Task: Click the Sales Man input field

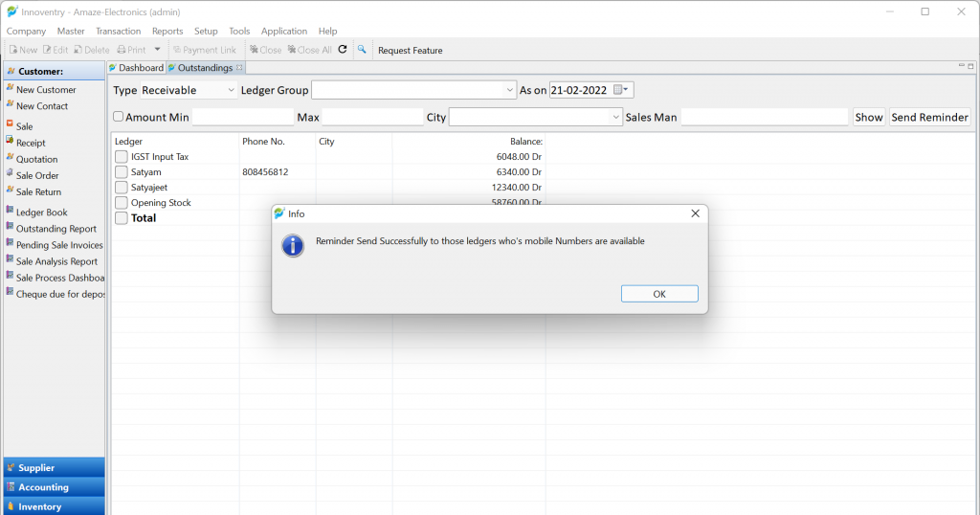Action: [x=764, y=117]
